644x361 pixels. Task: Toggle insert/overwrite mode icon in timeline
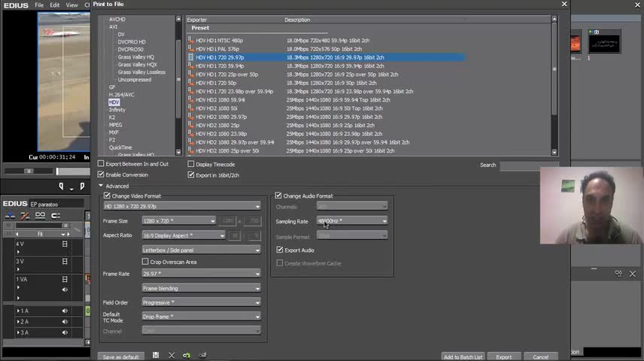click(10, 216)
